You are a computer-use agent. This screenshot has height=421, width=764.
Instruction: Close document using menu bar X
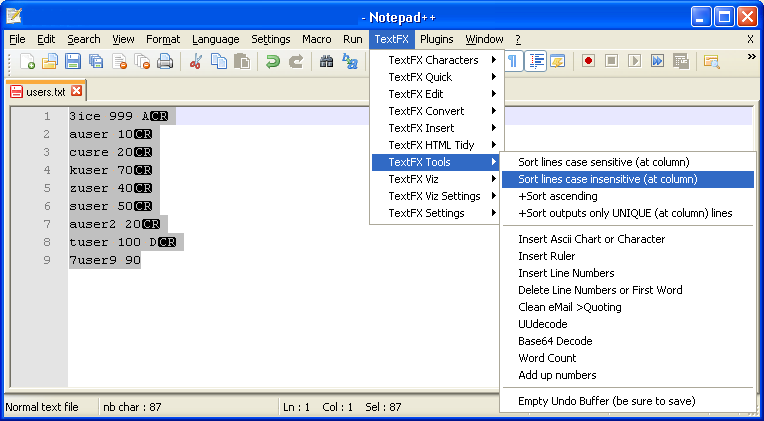(750, 39)
